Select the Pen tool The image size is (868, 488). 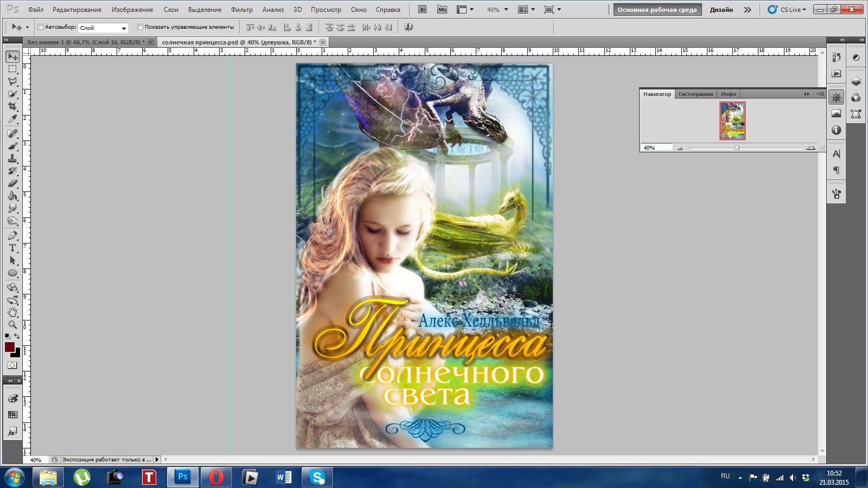12,235
